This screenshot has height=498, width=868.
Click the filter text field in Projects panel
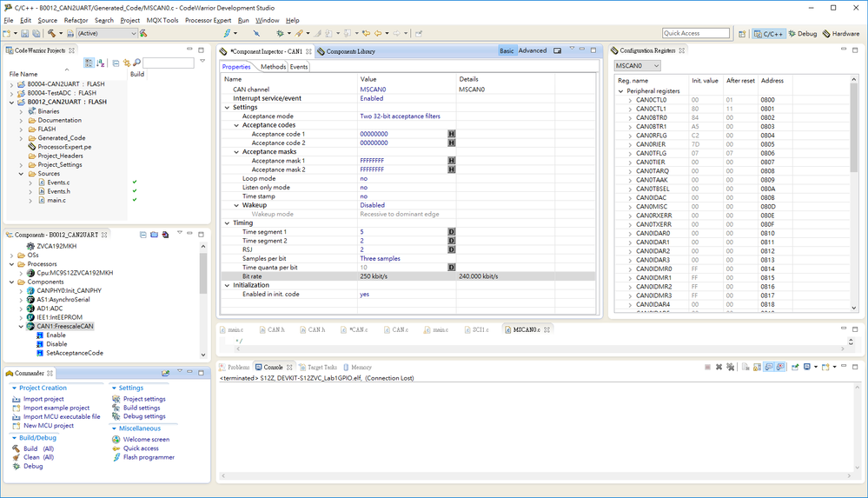click(x=169, y=63)
